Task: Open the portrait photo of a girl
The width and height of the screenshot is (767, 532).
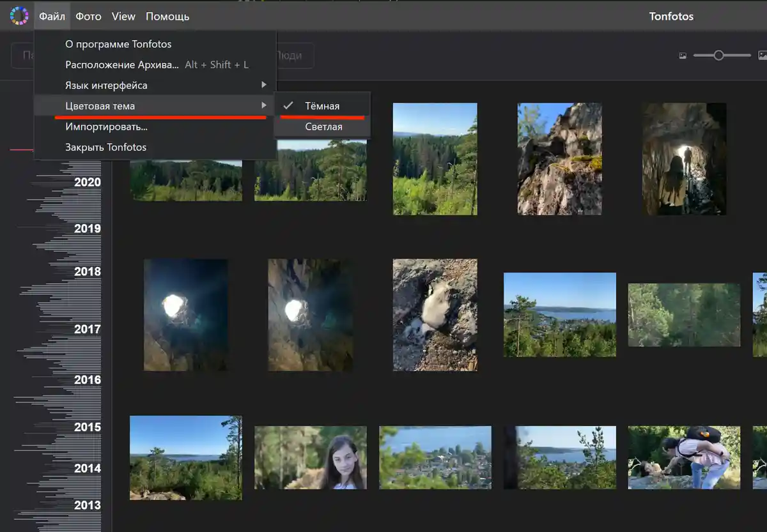Action: pos(311,457)
